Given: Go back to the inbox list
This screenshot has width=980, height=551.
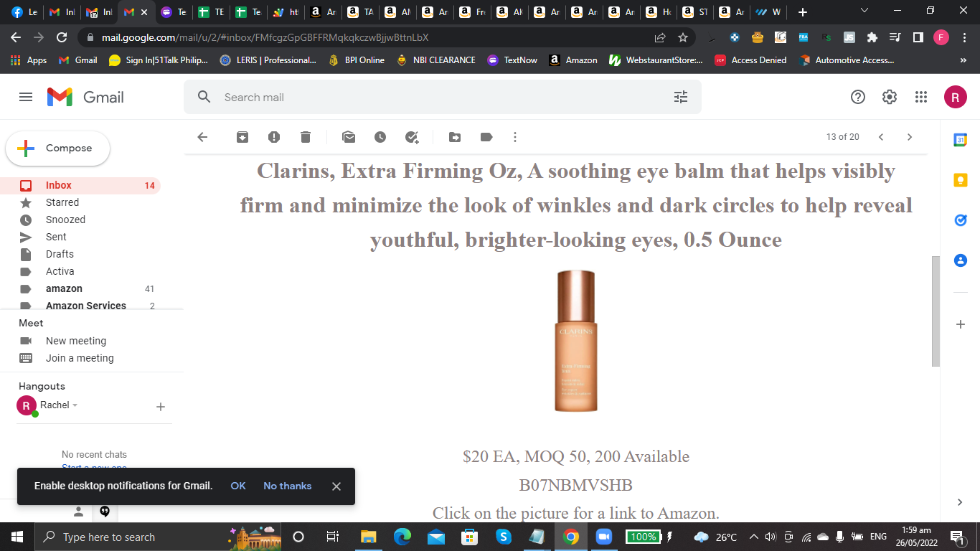Looking at the screenshot, I should point(202,137).
